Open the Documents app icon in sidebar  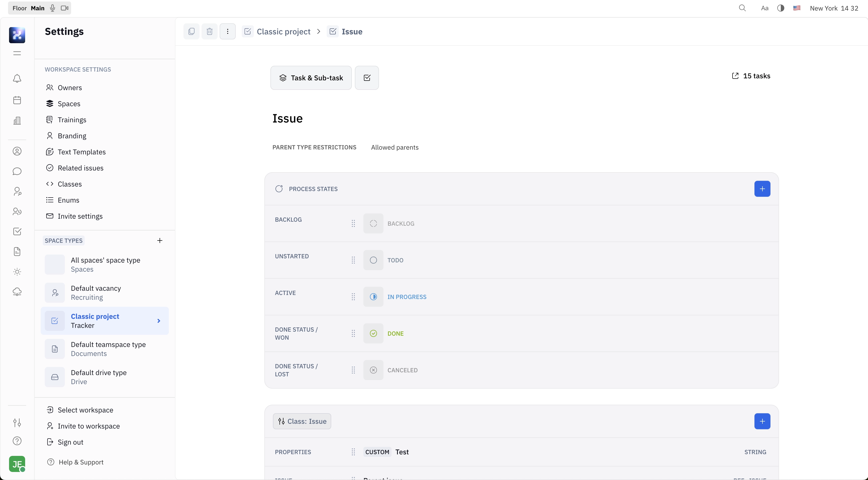click(x=17, y=252)
